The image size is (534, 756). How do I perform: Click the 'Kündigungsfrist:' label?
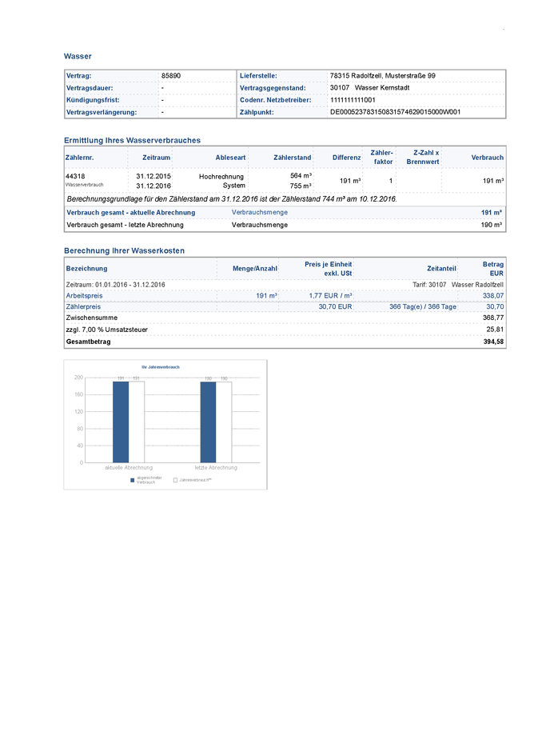[93, 100]
